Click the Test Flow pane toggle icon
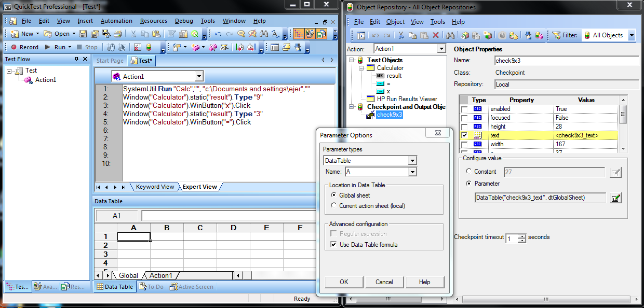The width and height of the screenshot is (644, 308). [x=298, y=34]
